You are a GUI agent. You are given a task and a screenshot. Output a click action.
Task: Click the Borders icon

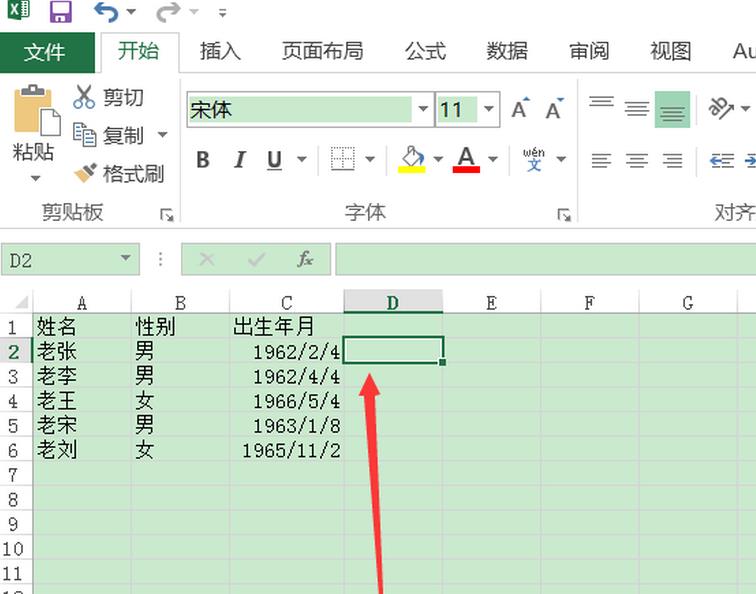coord(343,159)
